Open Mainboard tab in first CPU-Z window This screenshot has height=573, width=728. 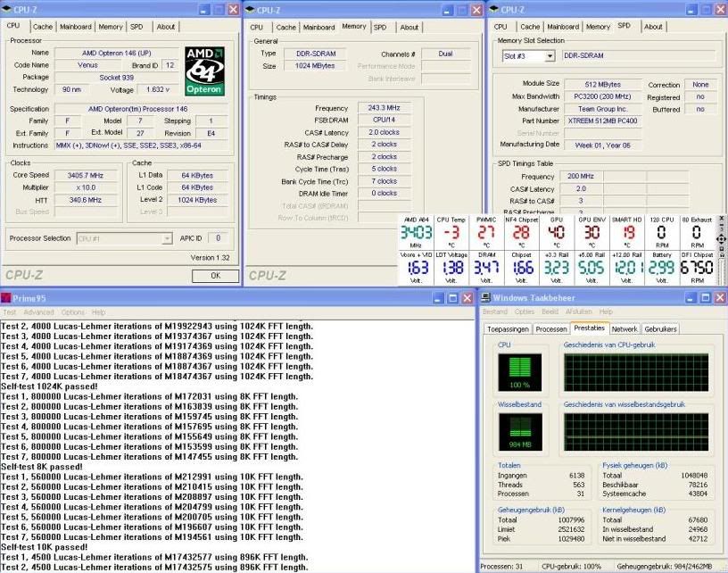76,27
